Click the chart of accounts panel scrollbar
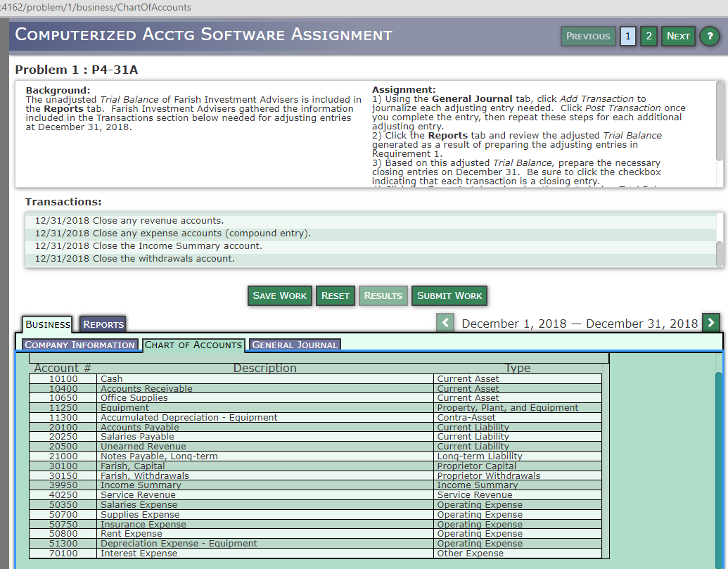The image size is (728, 569). (719, 468)
